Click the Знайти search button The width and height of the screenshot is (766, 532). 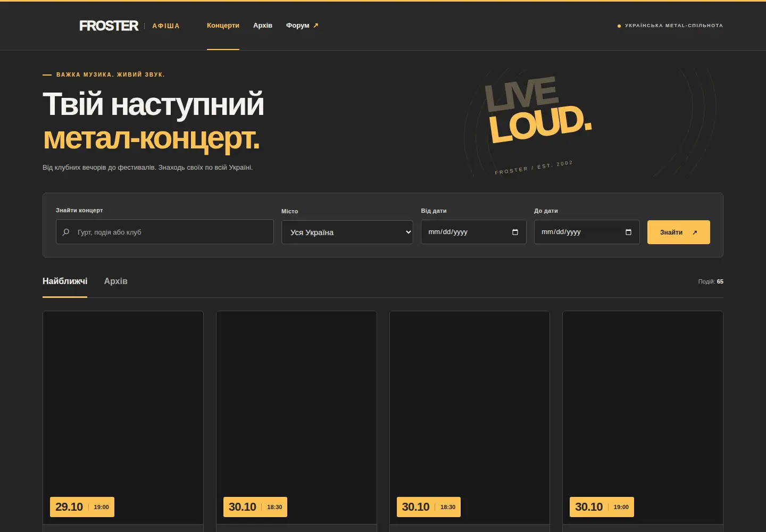pos(679,232)
